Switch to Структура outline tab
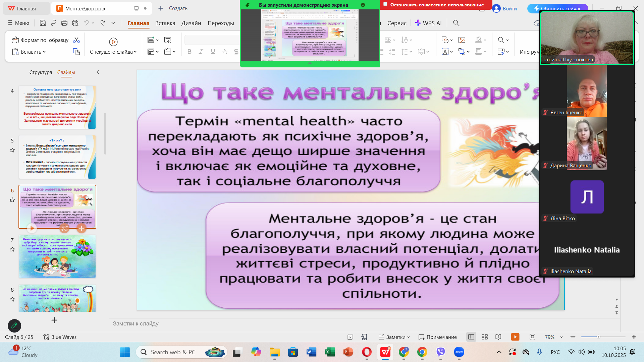The width and height of the screenshot is (644, 362). point(41,72)
